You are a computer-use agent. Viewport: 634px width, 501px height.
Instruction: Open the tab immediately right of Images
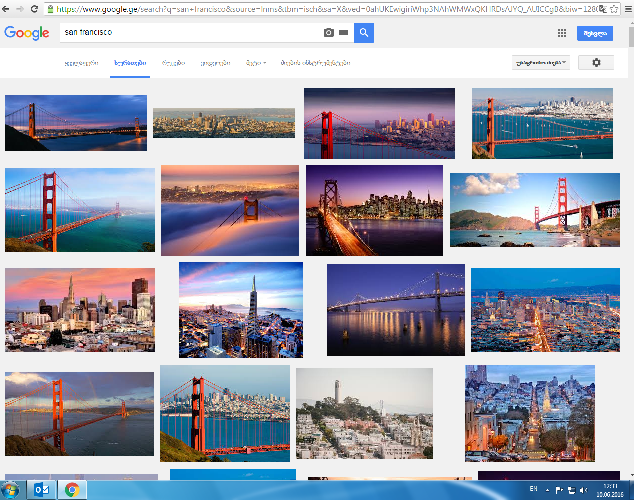173,63
